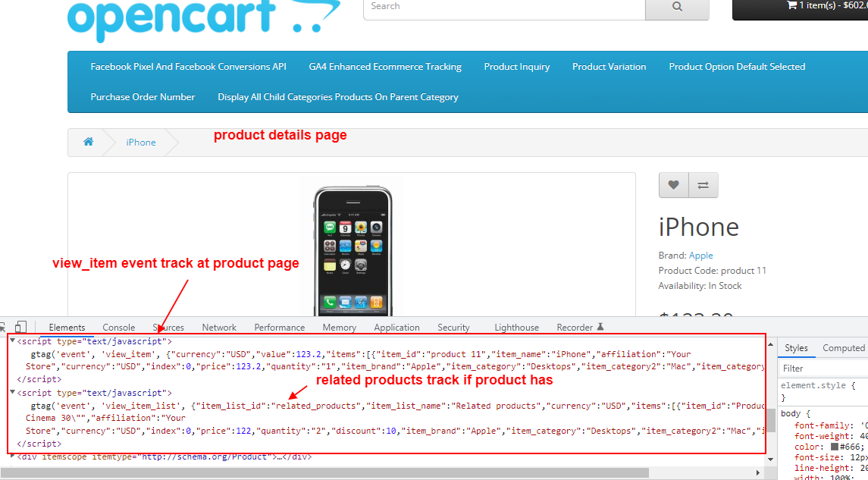Click the iPhone breadcrumb link

point(140,143)
